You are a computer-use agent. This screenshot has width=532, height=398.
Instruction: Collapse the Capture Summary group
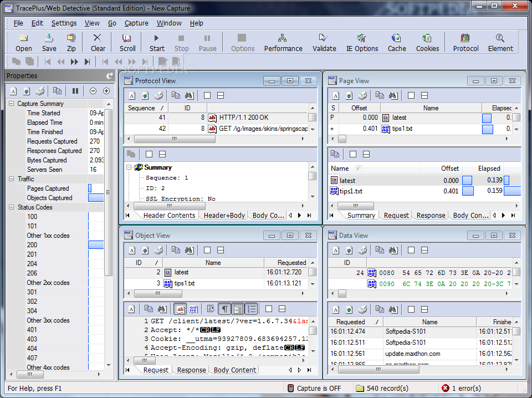pos(12,104)
